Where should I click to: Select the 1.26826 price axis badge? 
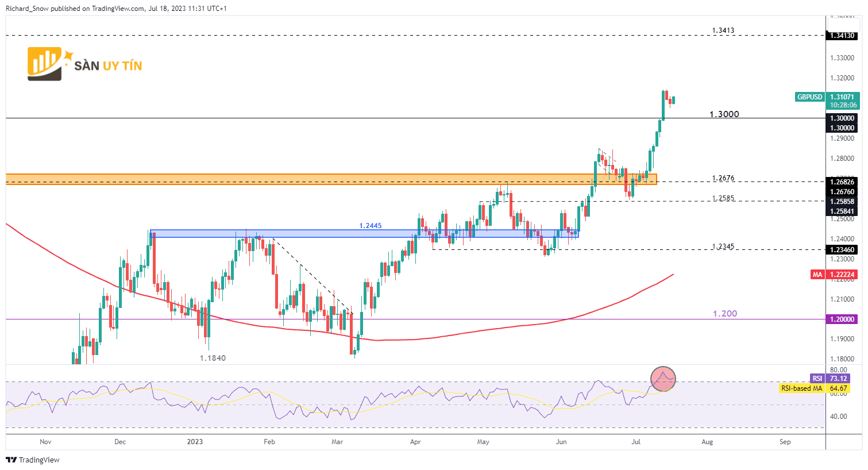pos(843,182)
